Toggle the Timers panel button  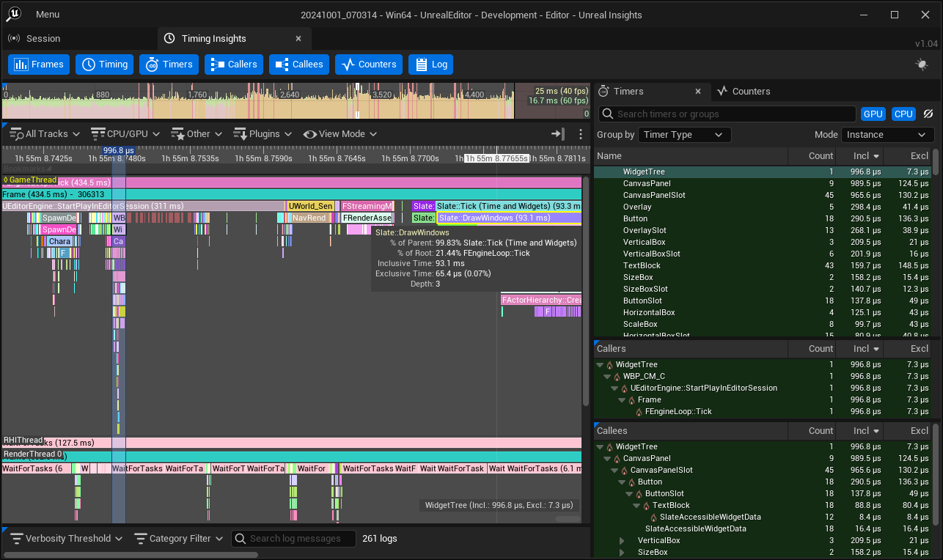(169, 65)
